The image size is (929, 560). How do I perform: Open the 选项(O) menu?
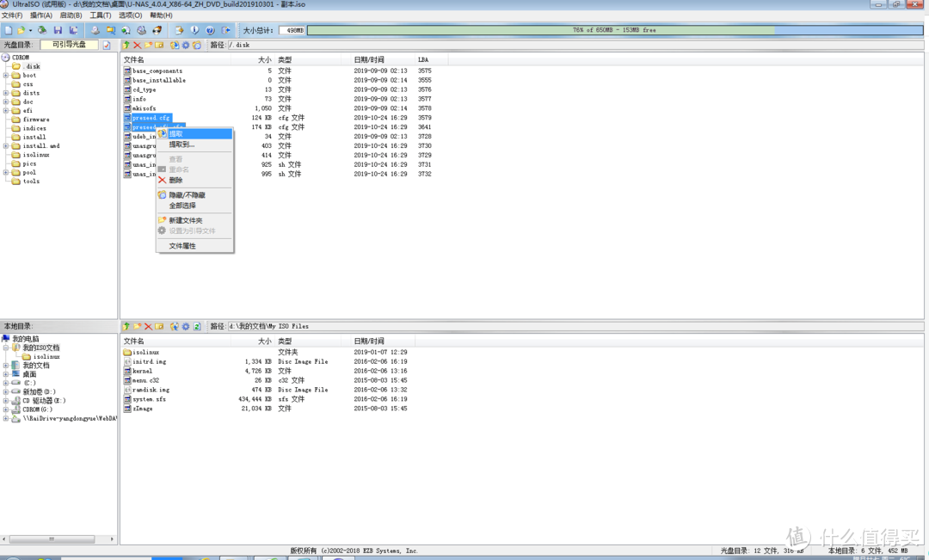131,15
